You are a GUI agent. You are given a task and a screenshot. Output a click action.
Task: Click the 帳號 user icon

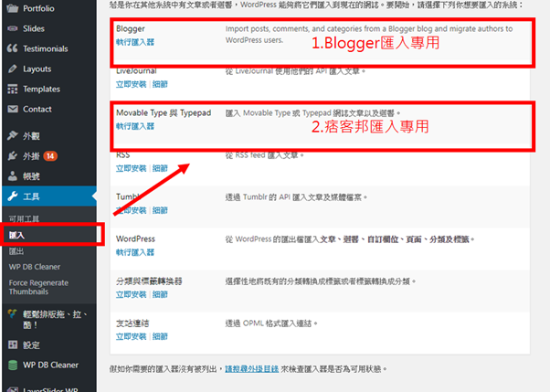pyautogui.click(x=13, y=175)
